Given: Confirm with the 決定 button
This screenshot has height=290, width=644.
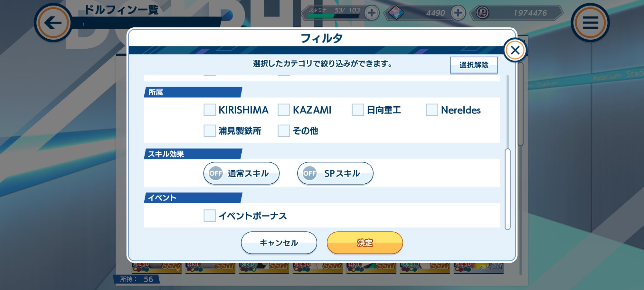Looking at the screenshot, I should click(x=365, y=243).
